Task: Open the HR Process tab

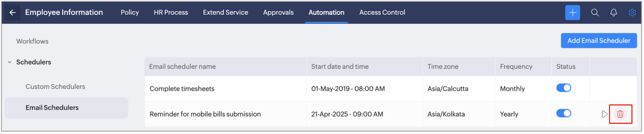Action: [171, 12]
